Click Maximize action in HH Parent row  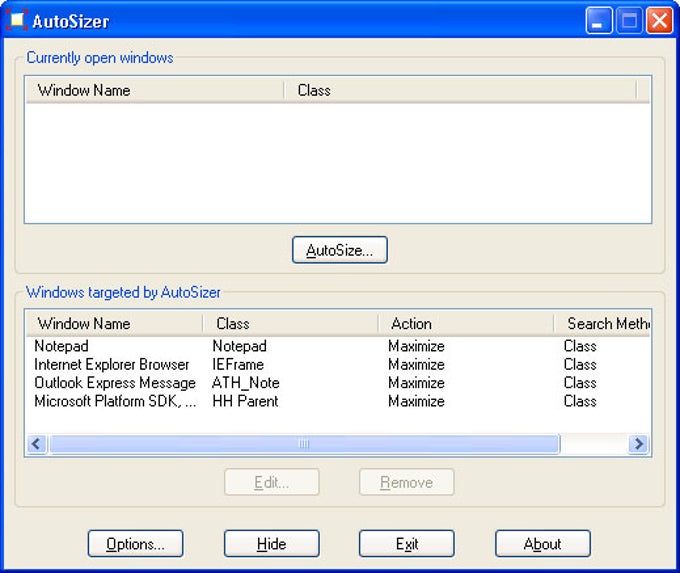tap(416, 401)
